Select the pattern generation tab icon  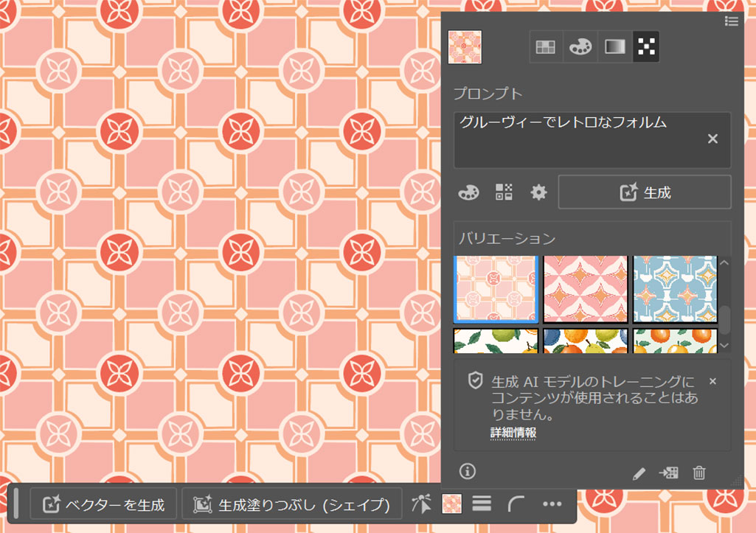coord(646,47)
